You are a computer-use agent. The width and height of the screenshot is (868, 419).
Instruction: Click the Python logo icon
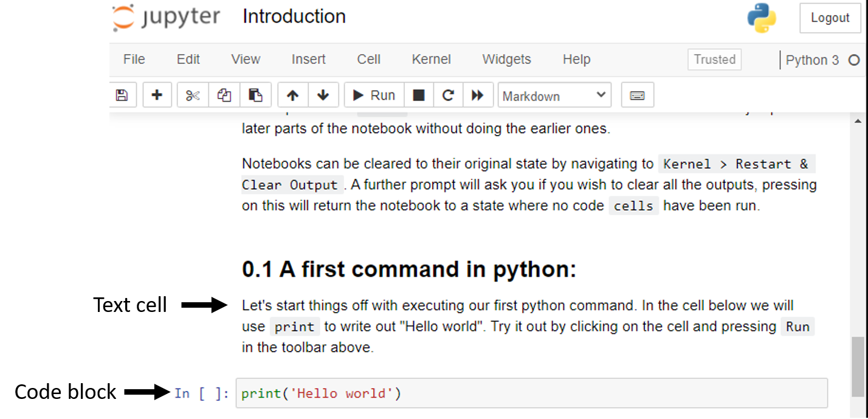pyautogui.click(x=762, y=18)
